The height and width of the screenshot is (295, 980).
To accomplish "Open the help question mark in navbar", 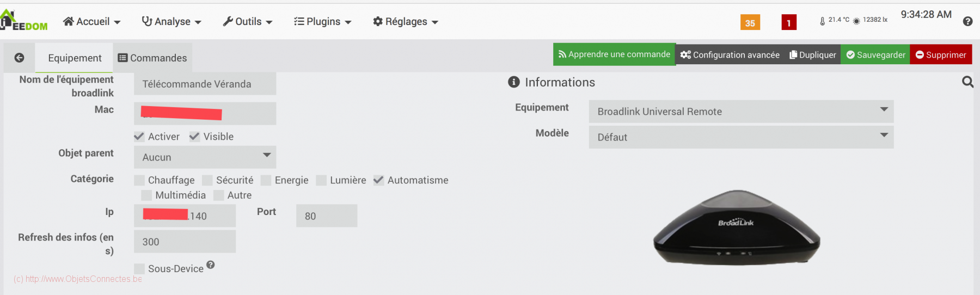I will [x=967, y=21].
